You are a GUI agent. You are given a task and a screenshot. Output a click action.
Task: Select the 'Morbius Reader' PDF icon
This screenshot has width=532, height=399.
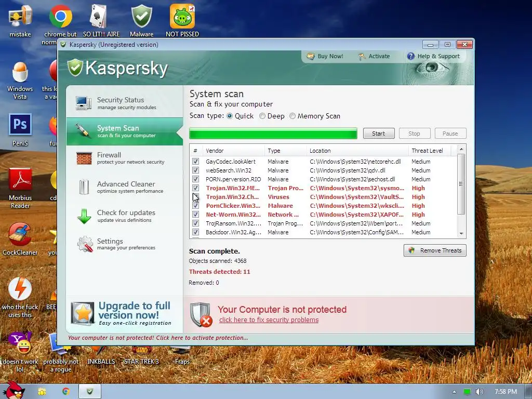click(x=20, y=188)
